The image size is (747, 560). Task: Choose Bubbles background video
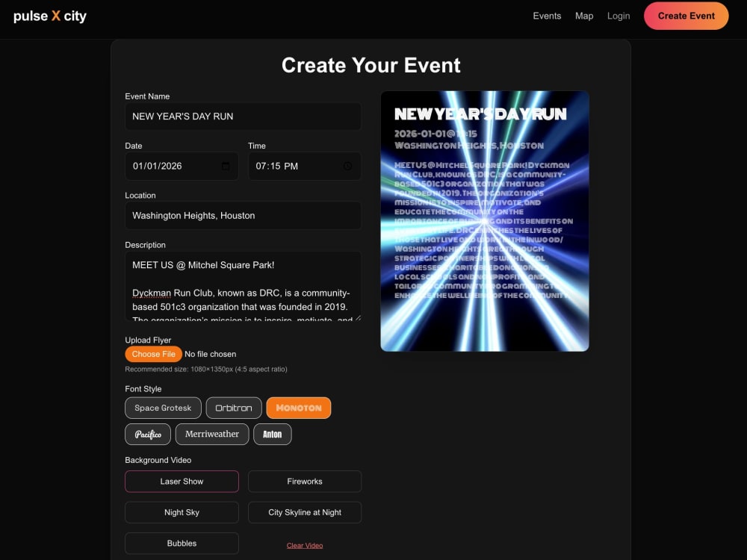tap(182, 544)
